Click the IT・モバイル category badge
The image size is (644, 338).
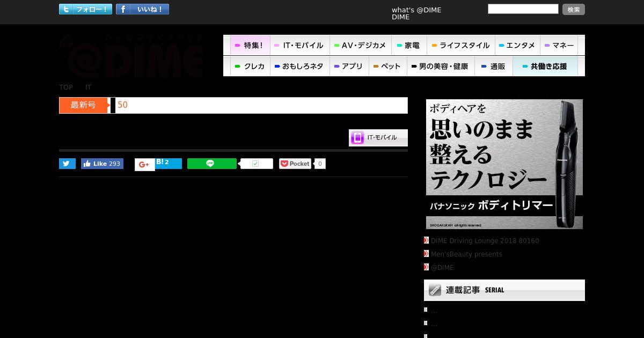(378, 138)
